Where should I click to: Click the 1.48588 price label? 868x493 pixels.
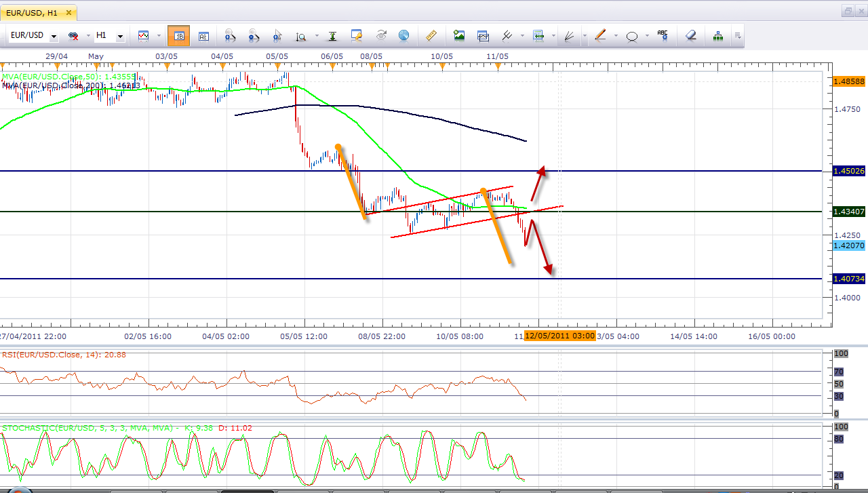(x=849, y=81)
